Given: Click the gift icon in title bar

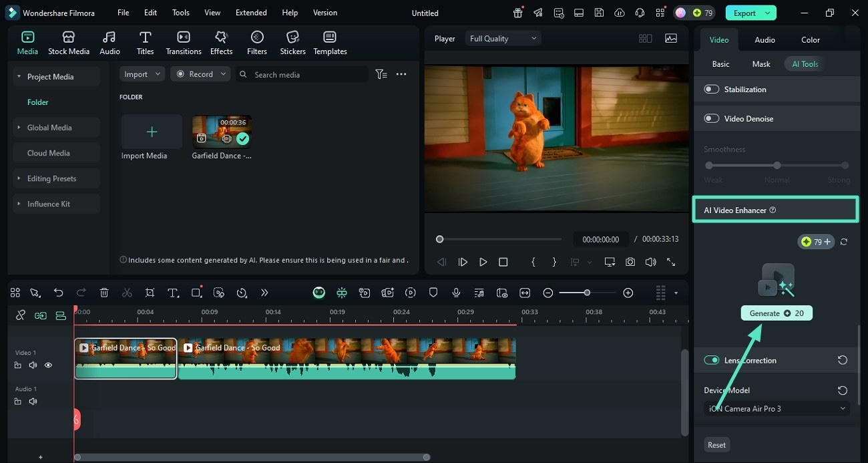Looking at the screenshot, I should coord(518,13).
